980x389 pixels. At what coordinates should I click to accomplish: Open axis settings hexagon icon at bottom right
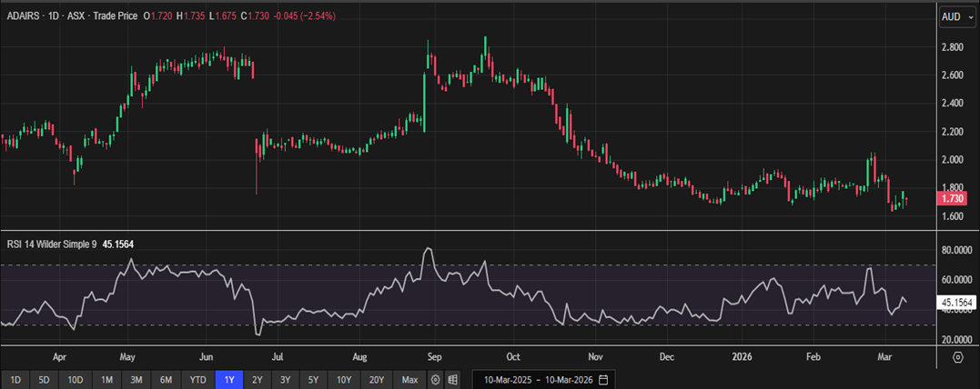(957, 357)
